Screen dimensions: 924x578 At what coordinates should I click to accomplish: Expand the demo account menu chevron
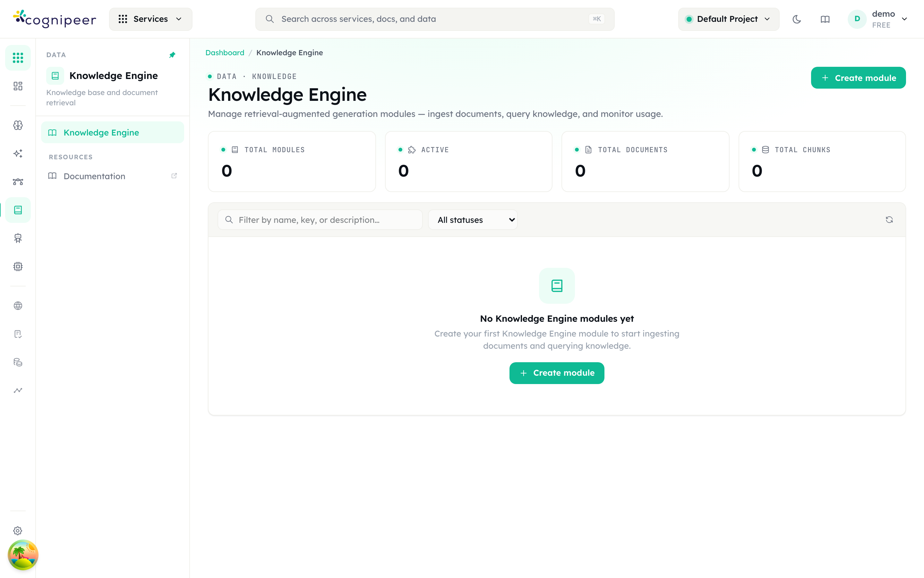(904, 19)
